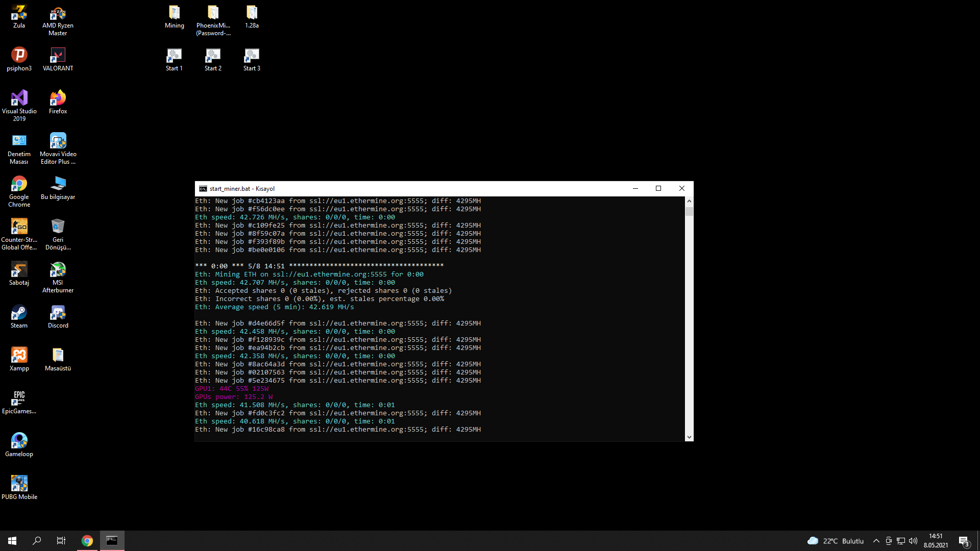Select the Steam desktop shortcut
Viewport: 980px width, 551px height.
pyautogui.click(x=19, y=313)
